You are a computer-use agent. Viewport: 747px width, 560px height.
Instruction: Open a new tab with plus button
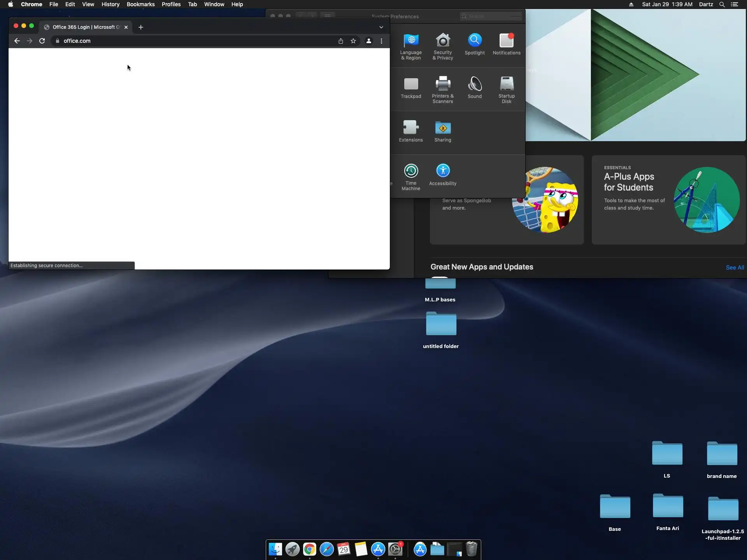(141, 27)
